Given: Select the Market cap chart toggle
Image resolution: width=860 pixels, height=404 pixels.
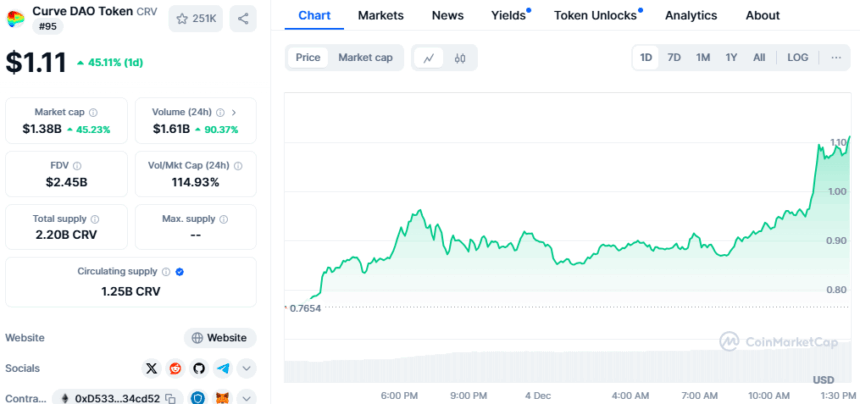Looking at the screenshot, I should point(365,58).
